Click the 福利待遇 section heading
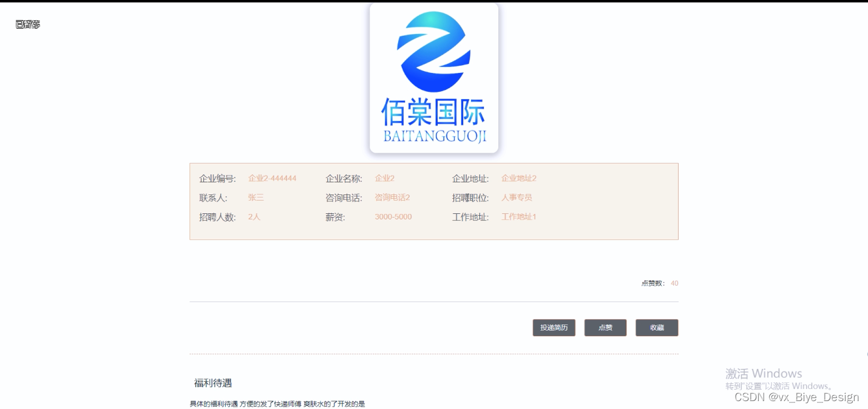The height and width of the screenshot is (409, 868). click(213, 383)
